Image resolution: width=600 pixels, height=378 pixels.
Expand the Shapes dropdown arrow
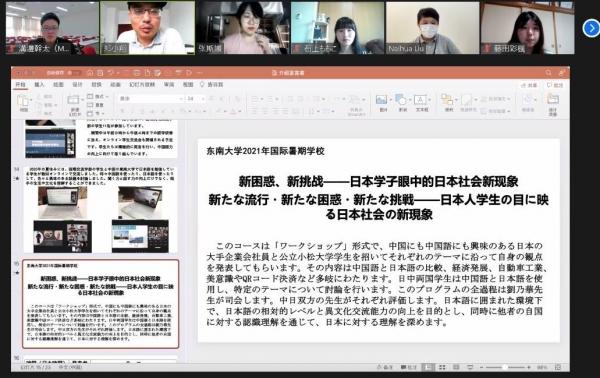410,100
